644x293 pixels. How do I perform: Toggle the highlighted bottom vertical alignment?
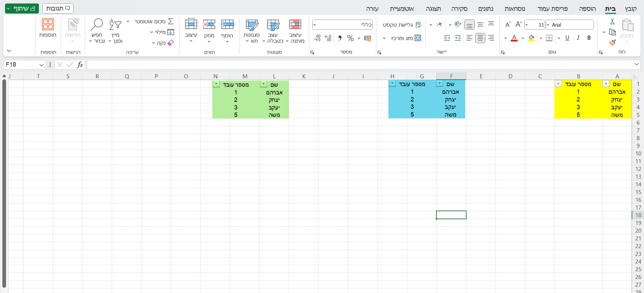pos(470,25)
